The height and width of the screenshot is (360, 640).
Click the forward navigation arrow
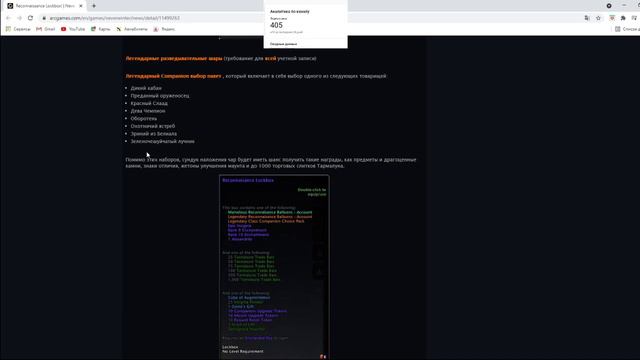[19, 18]
